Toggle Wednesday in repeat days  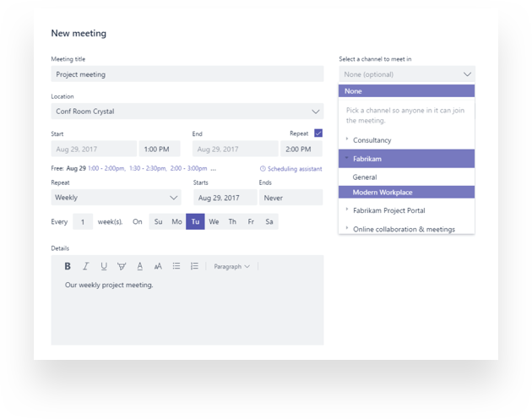(x=214, y=221)
